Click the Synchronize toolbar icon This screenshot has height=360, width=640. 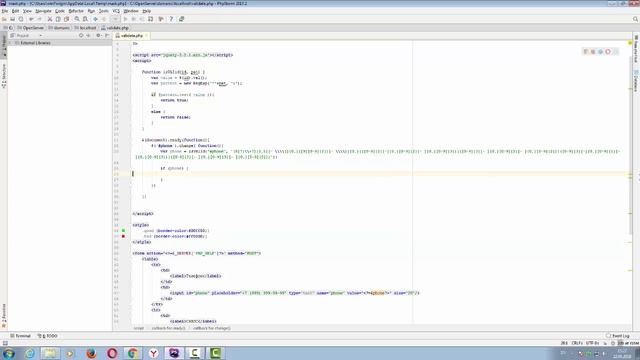[21, 19]
